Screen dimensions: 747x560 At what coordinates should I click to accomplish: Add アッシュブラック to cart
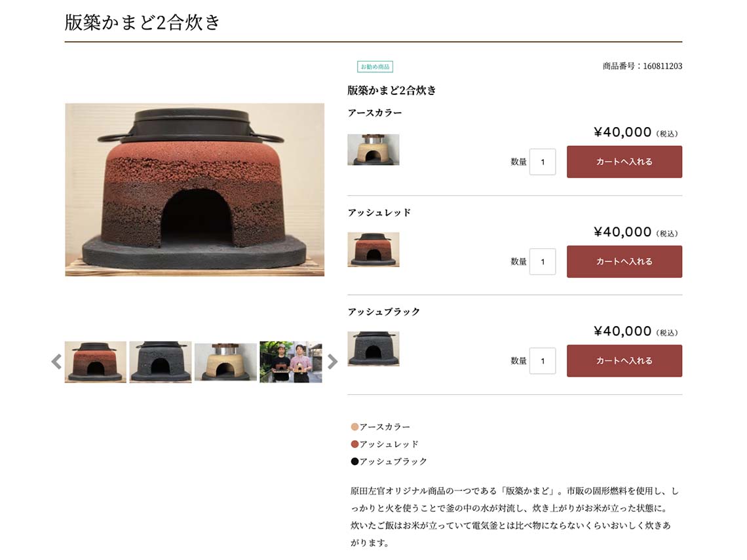(x=624, y=361)
